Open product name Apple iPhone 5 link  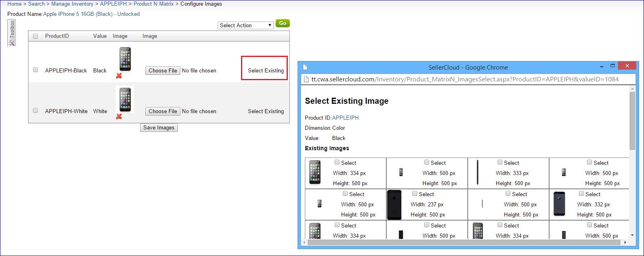point(92,14)
